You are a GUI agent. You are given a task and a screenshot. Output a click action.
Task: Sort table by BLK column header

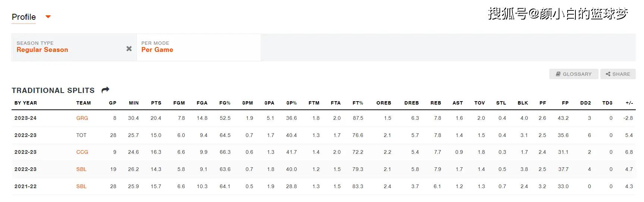523,103
